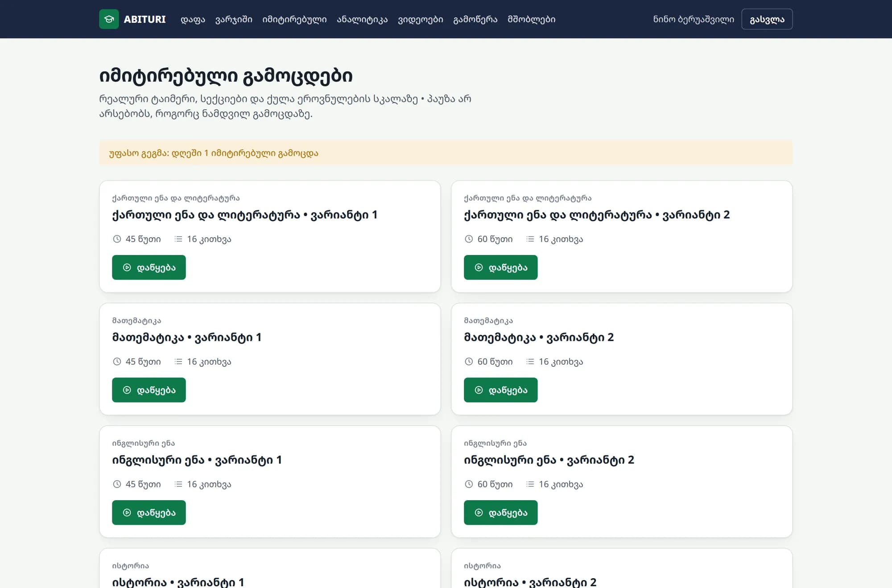Click list icon in ქართული ენა ვარიანტი 2 card

pos(530,239)
